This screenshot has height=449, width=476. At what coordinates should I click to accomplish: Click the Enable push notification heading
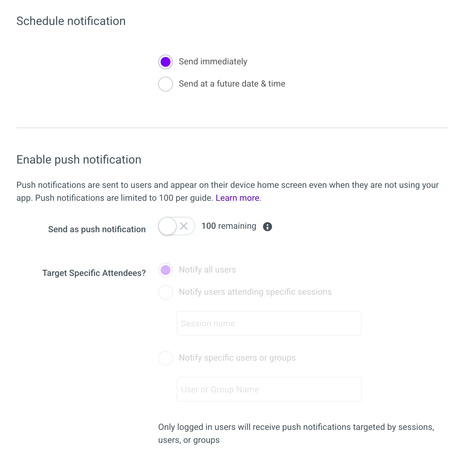[x=79, y=160]
